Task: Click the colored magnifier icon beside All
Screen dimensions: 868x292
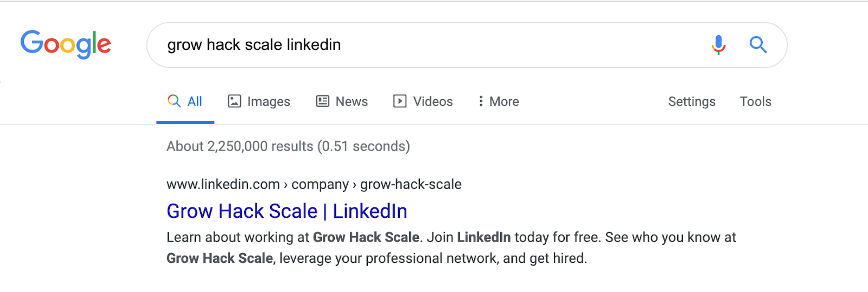Action: coord(174,101)
